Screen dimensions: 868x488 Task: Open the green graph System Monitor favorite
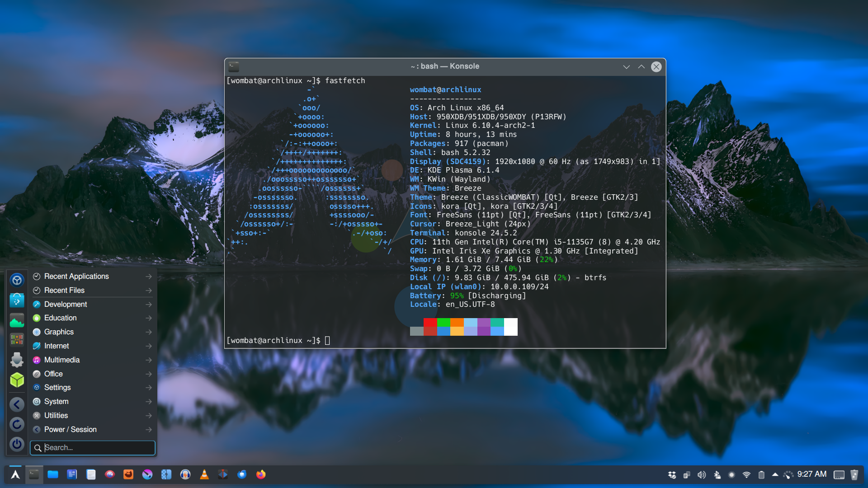point(17,320)
